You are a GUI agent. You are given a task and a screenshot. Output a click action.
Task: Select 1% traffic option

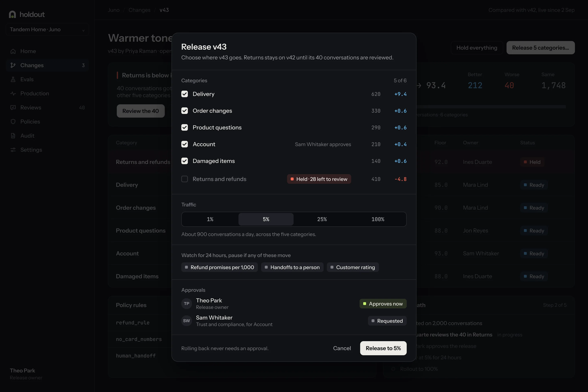coord(210,219)
